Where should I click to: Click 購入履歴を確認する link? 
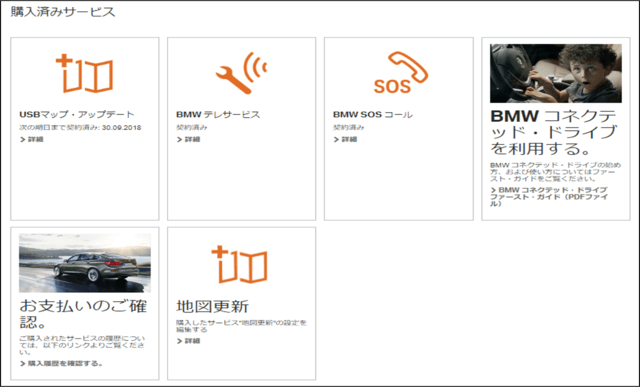point(61,363)
